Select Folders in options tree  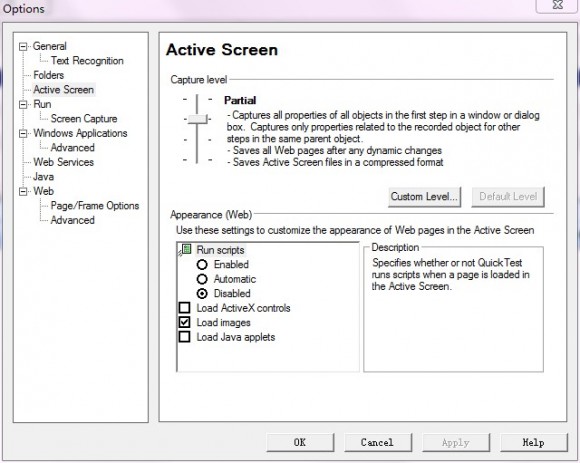click(x=48, y=75)
